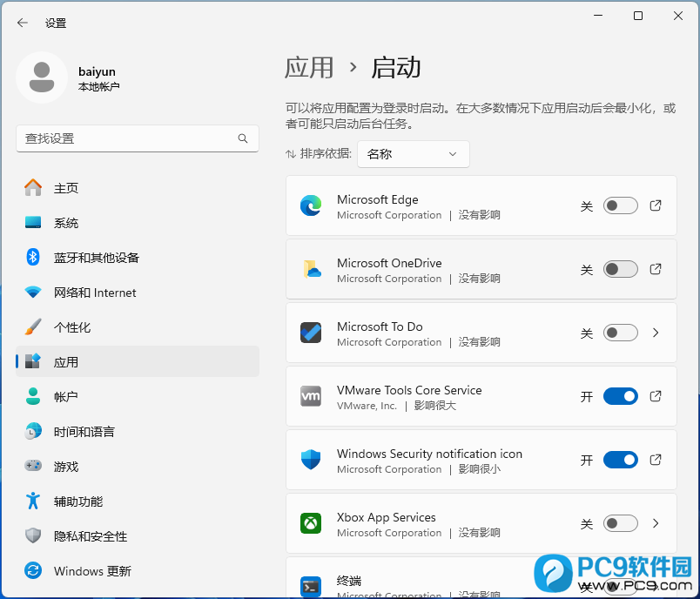Click the Microsoft OneDrive name text
The width and height of the screenshot is (700, 599).
pyautogui.click(x=389, y=263)
